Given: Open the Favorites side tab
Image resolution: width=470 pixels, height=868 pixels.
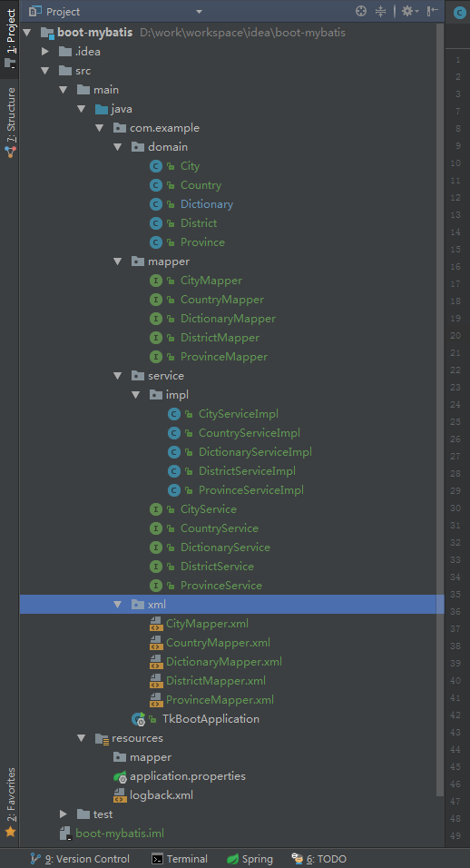Looking at the screenshot, I should click(11, 802).
